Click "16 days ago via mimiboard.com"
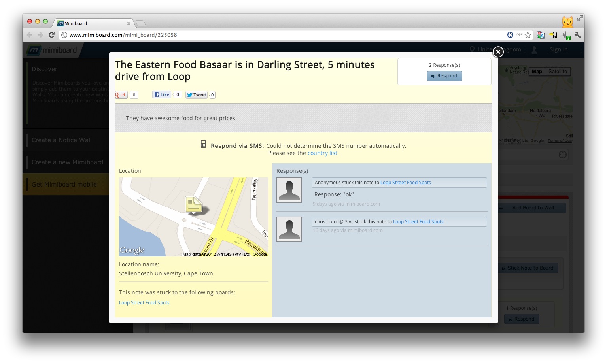Viewport: 607px width, 364px height. (348, 230)
